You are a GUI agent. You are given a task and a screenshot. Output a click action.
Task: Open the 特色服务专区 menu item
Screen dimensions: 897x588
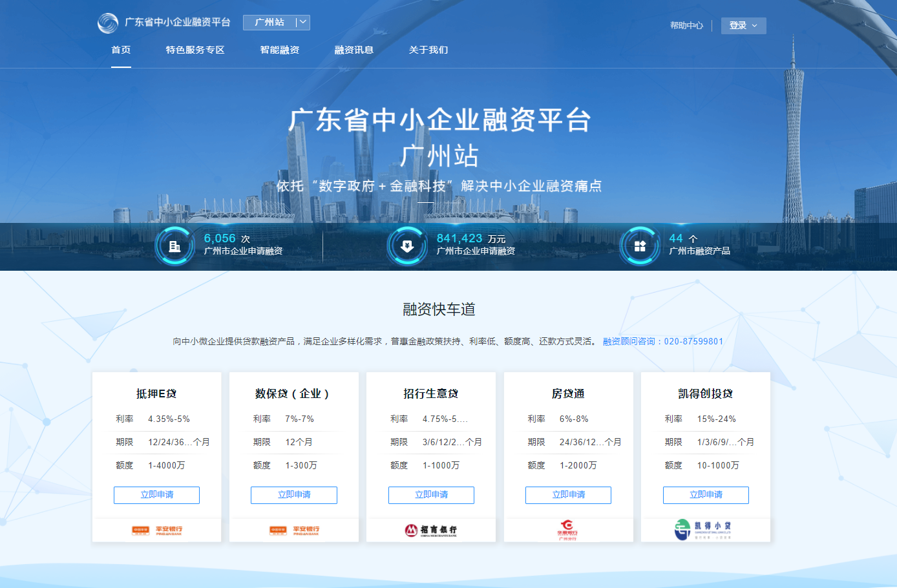click(x=195, y=50)
